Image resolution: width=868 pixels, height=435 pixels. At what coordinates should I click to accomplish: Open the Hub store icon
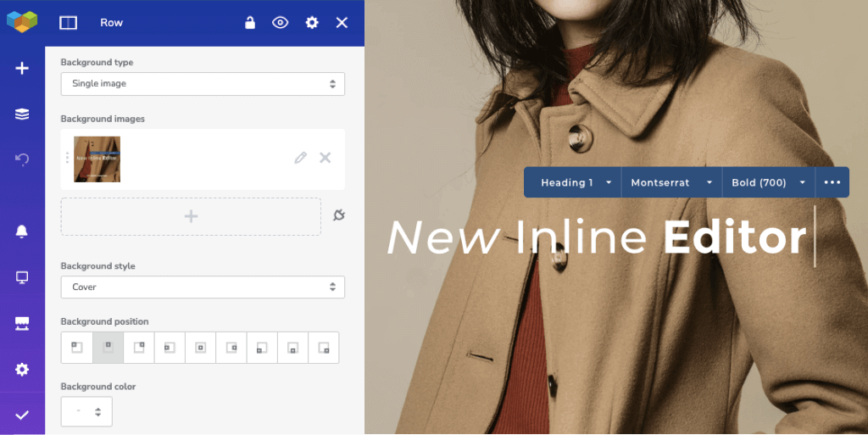click(x=22, y=323)
